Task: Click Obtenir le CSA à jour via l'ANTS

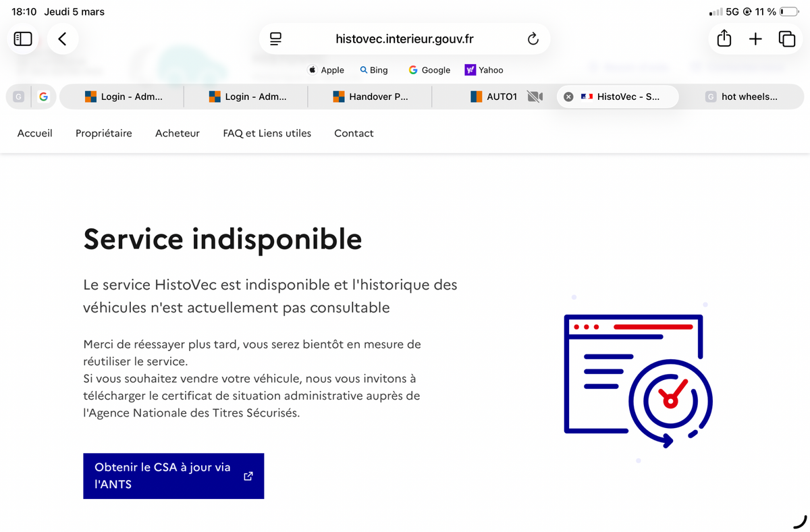Action: [173, 476]
